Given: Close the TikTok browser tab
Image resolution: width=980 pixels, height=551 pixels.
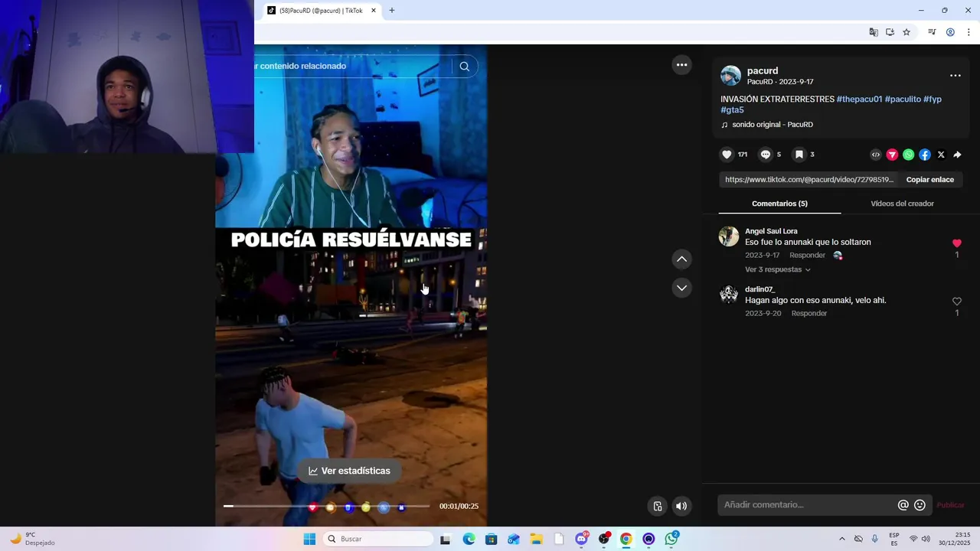Looking at the screenshot, I should (374, 11).
